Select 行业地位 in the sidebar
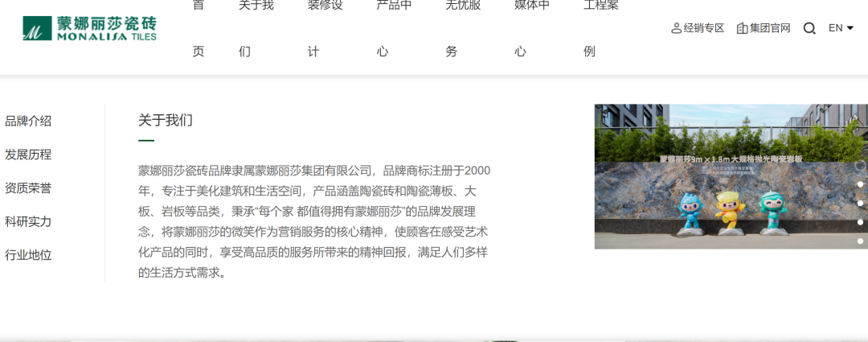This screenshot has width=868, height=342. [28, 255]
